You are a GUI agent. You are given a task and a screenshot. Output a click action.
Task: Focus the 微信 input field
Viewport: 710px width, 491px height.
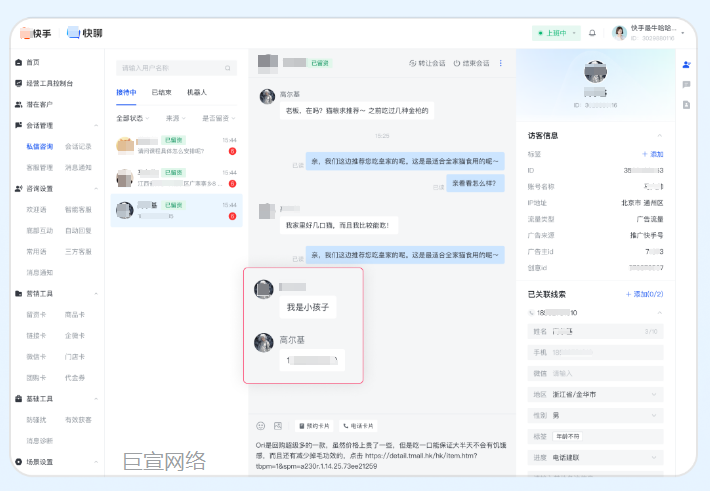point(595,373)
